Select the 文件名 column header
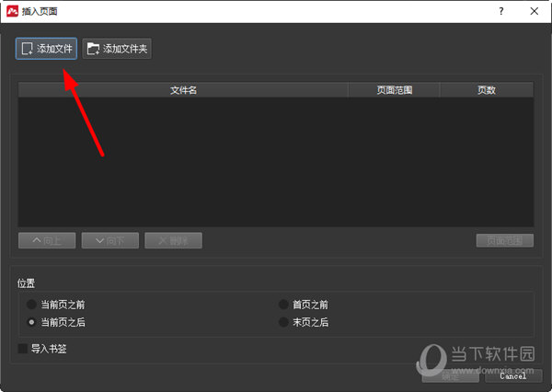Screen dimensions: 552x392 183,90
